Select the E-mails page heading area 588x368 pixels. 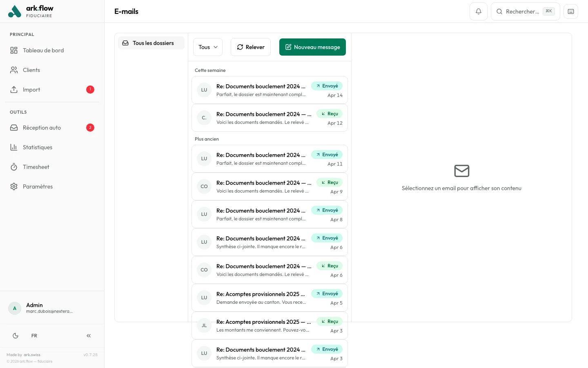coord(126,11)
